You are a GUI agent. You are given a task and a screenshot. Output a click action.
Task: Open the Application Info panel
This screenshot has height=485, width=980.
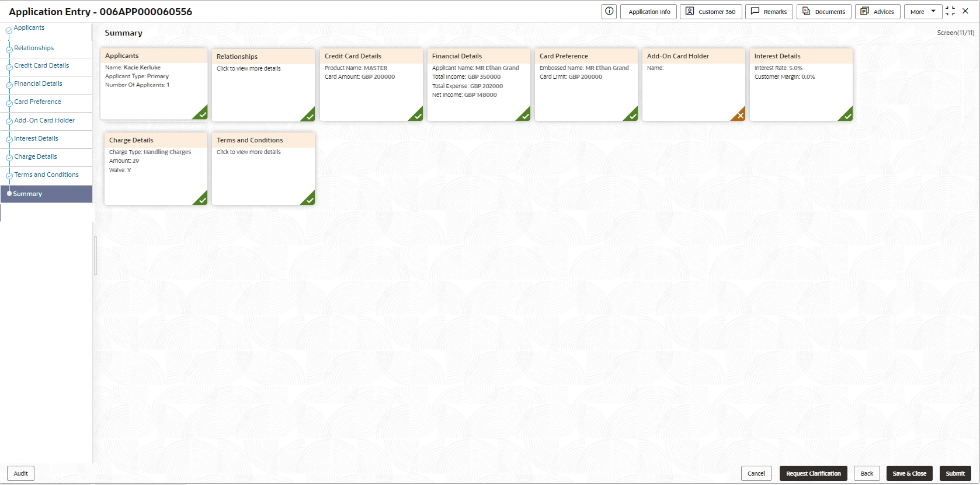(649, 12)
